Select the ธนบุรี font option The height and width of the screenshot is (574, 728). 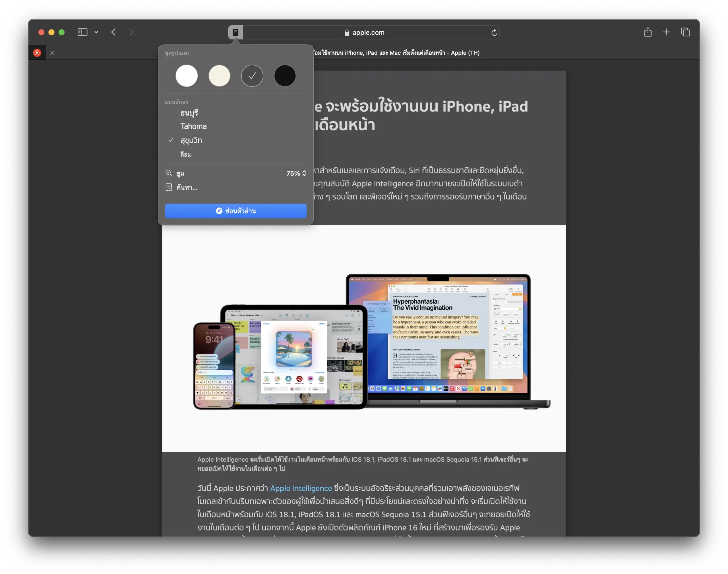(x=189, y=113)
